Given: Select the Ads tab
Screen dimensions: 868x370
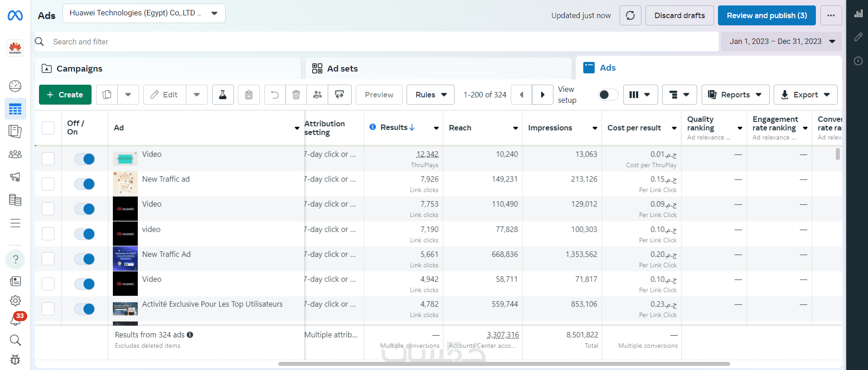Looking at the screenshot, I should 709,67.
